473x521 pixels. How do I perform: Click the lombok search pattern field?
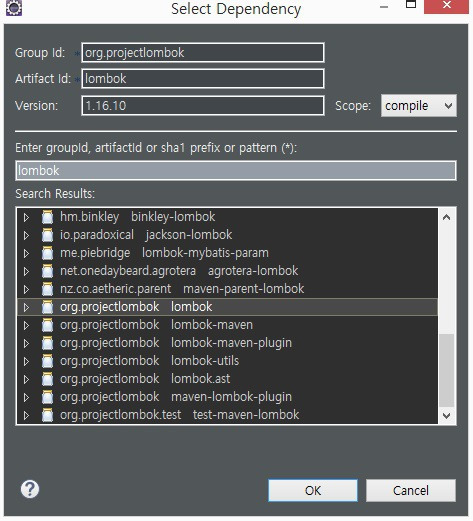[x=236, y=171]
